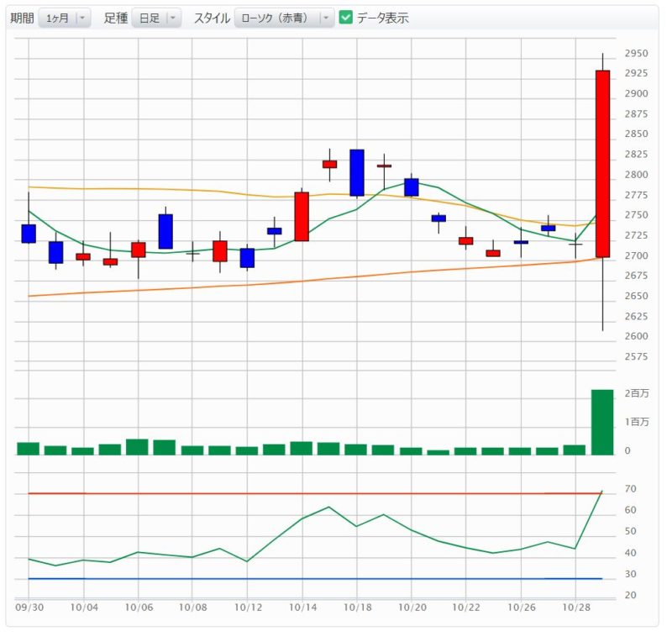Click the tall green volume bar near 2百万
Screen dimensions: 672x642
pos(602,422)
